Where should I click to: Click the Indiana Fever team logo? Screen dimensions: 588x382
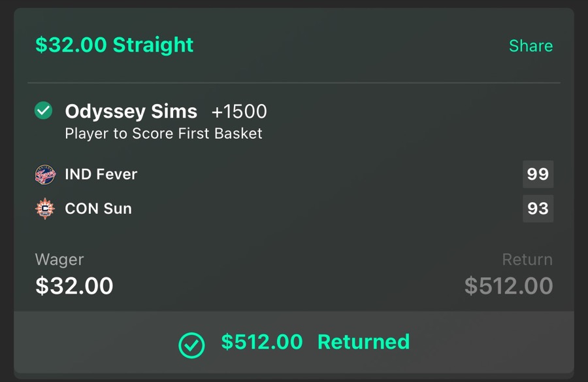(x=45, y=174)
